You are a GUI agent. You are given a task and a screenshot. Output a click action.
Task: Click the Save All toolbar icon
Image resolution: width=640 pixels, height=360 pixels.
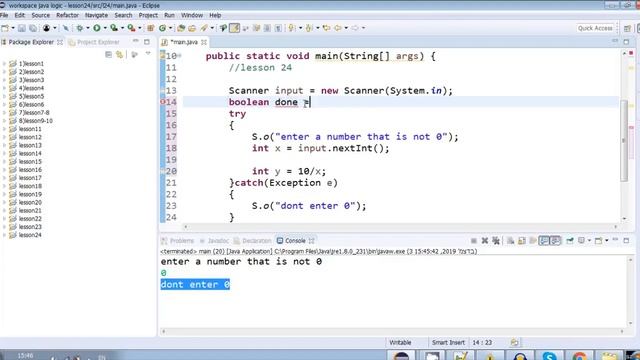click(33, 28)
